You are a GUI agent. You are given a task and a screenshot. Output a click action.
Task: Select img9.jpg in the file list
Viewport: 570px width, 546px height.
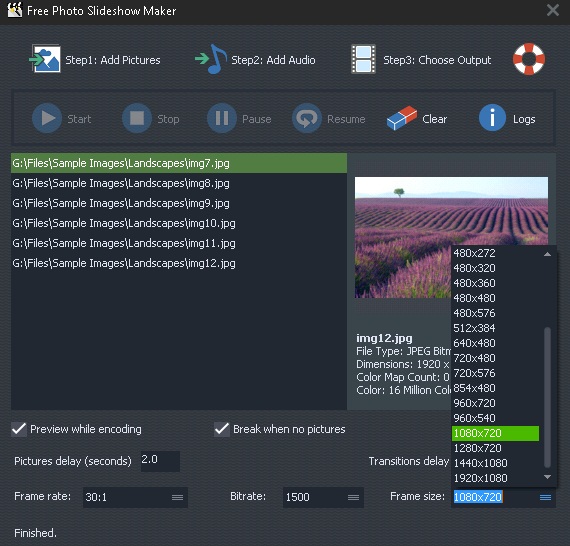[x=179, y=203]
